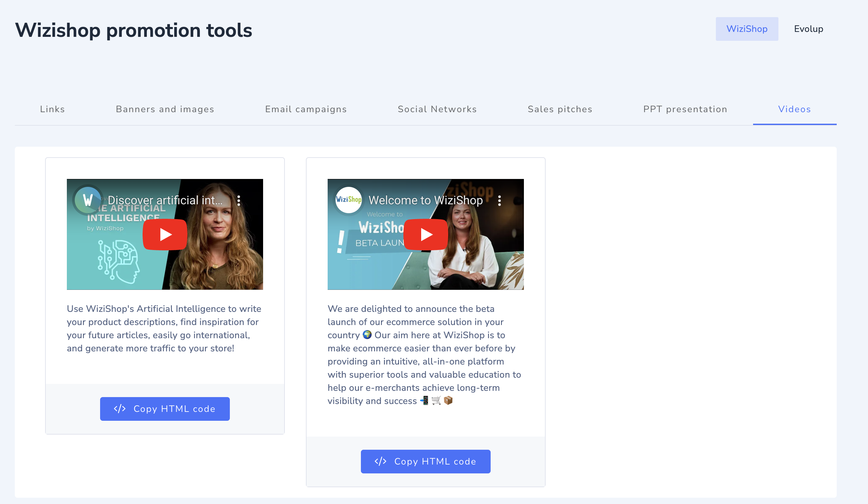Switch to the Links tab
The image size is (868, 504).
[52, 109]
